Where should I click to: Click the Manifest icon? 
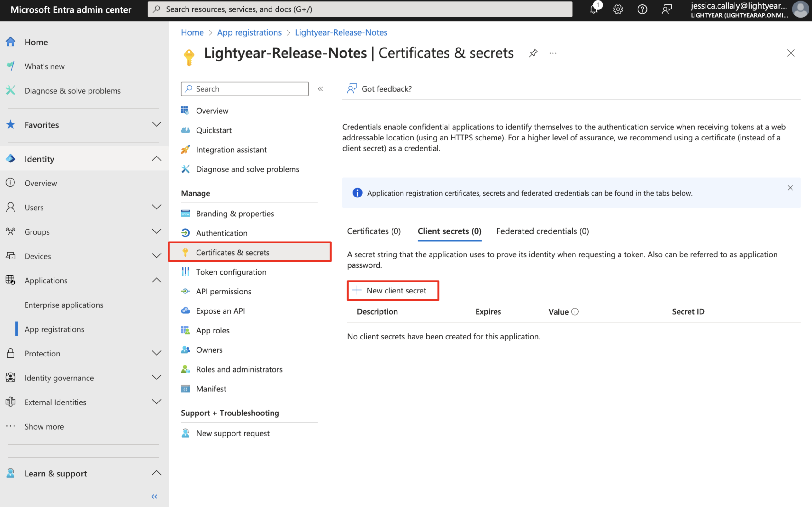(185, 388)
